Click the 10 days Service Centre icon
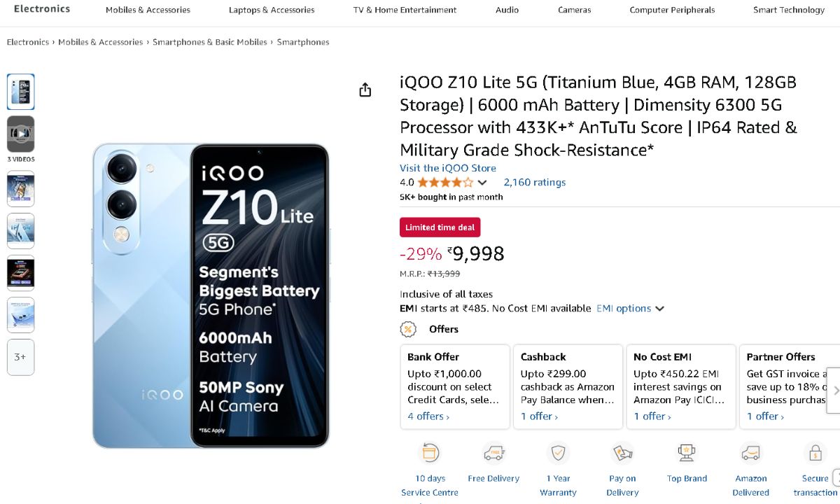Screen dimensions: 840x504 tap(429, 453)
